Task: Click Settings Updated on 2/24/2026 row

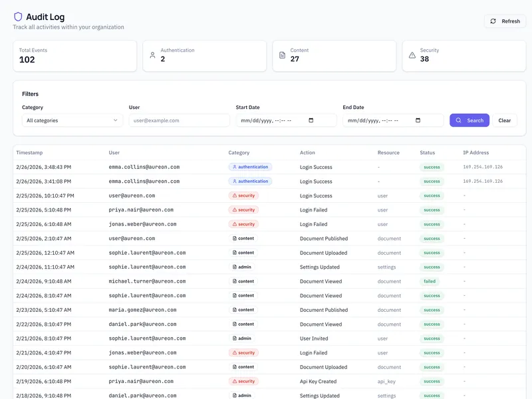Action: pos(320,267)
